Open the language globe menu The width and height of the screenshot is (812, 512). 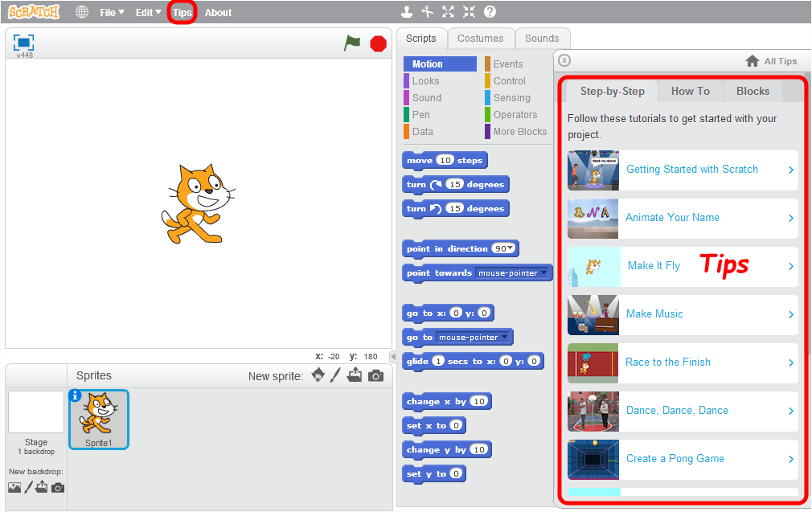point(82,12)
